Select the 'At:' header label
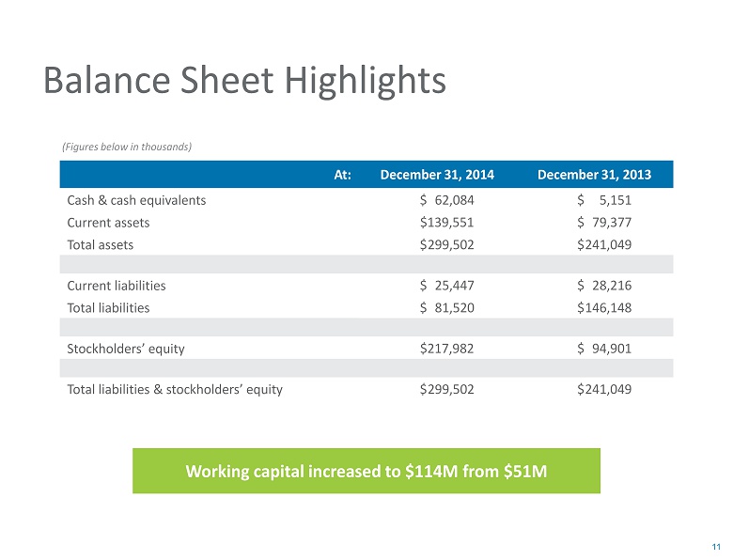 coord(342,176)
